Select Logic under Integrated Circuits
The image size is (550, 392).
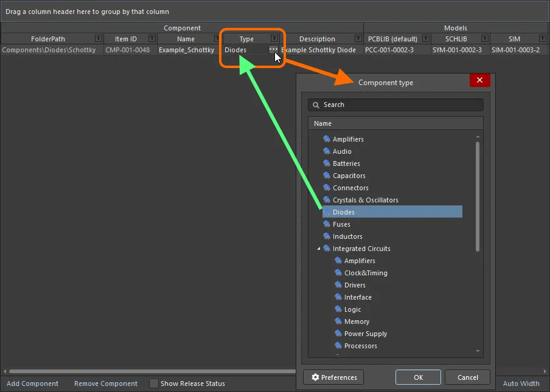click(352, 309)
